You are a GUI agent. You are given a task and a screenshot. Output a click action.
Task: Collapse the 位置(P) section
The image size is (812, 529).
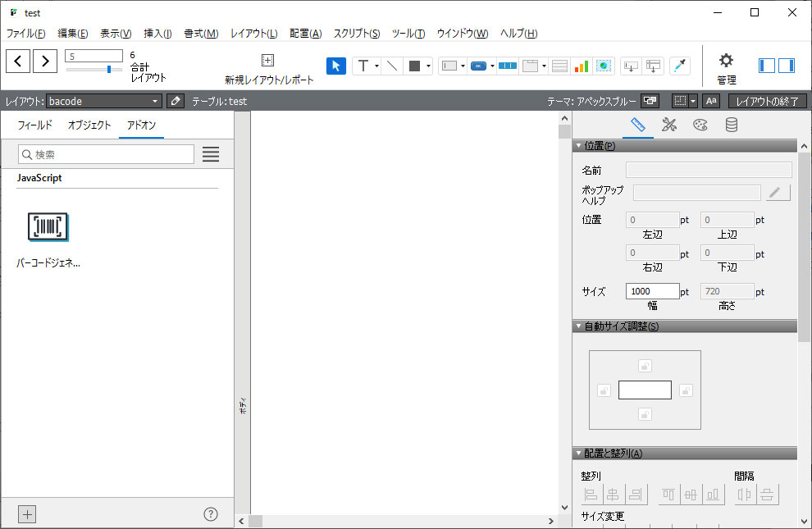pos(579,146)
